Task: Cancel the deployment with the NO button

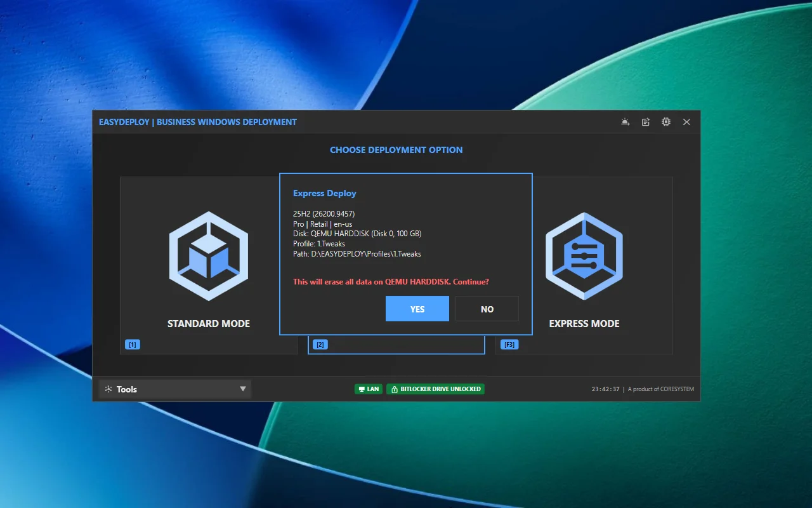Action: coord(487,309)
